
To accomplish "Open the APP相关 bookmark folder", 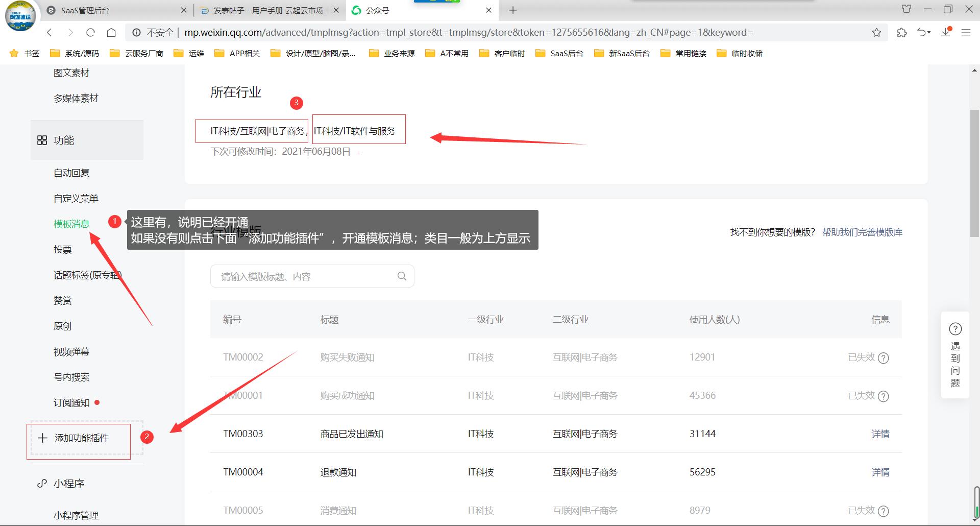I will [237, 53].
